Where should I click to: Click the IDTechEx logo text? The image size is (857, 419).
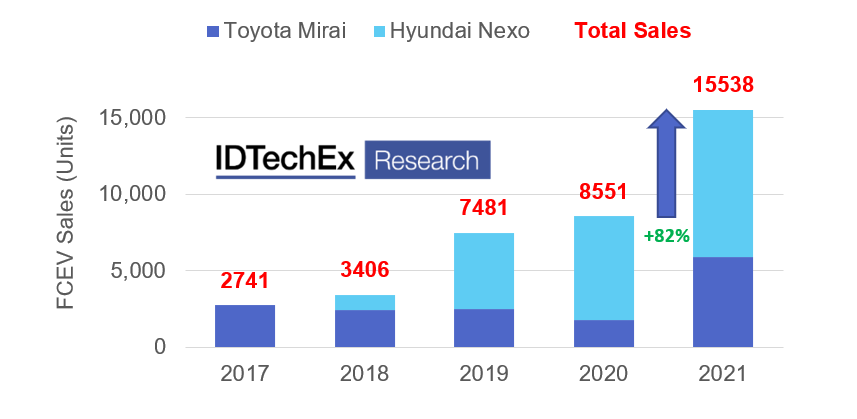click(x=285, y=161)
